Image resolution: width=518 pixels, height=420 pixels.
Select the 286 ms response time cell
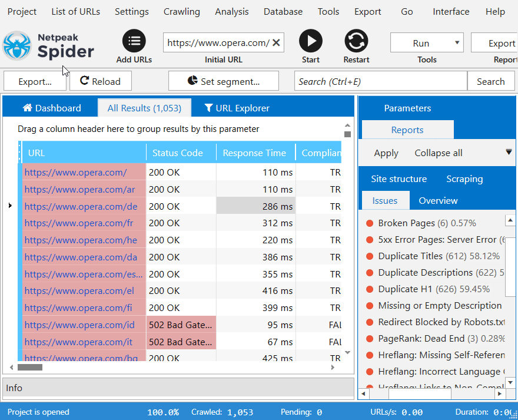tap(255, 206)
